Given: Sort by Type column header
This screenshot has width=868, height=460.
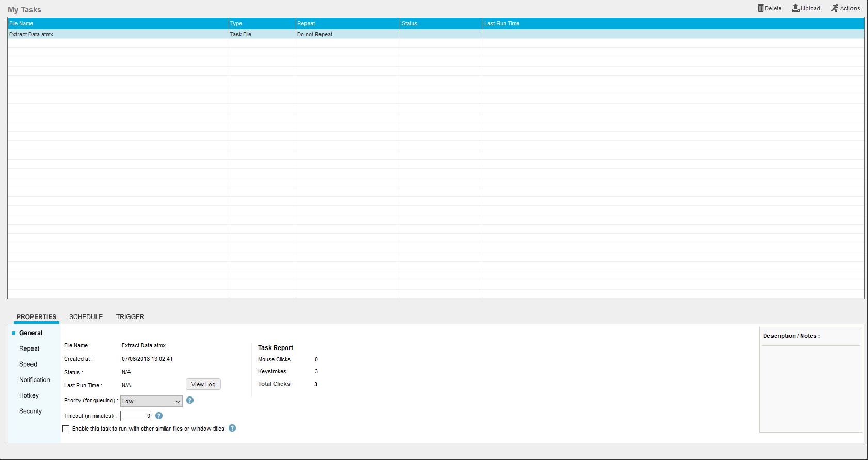Looking at the screenshot, I should [262, 23].
